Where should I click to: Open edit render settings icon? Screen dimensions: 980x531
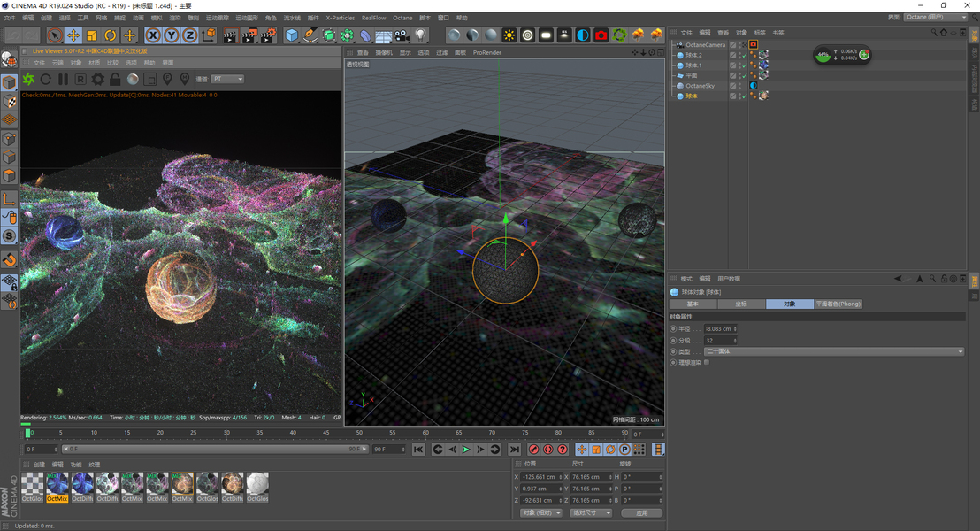click(x=268, y=35)
